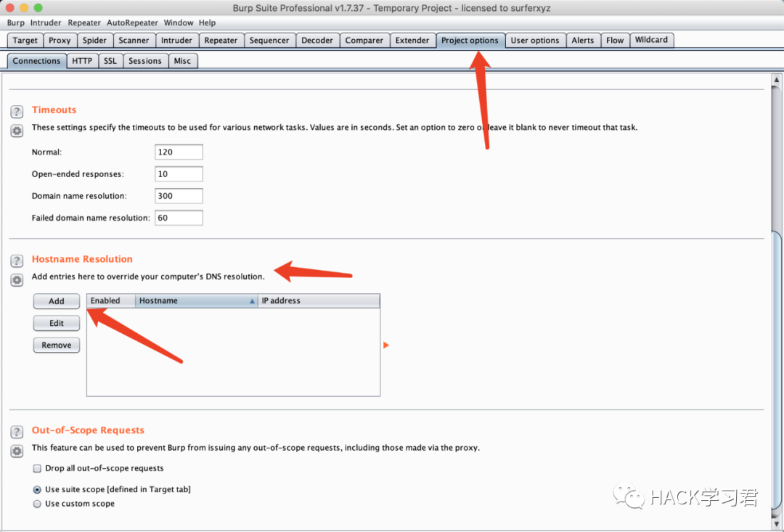
Task: Select Use custom scope radio option
Action: 37,504
